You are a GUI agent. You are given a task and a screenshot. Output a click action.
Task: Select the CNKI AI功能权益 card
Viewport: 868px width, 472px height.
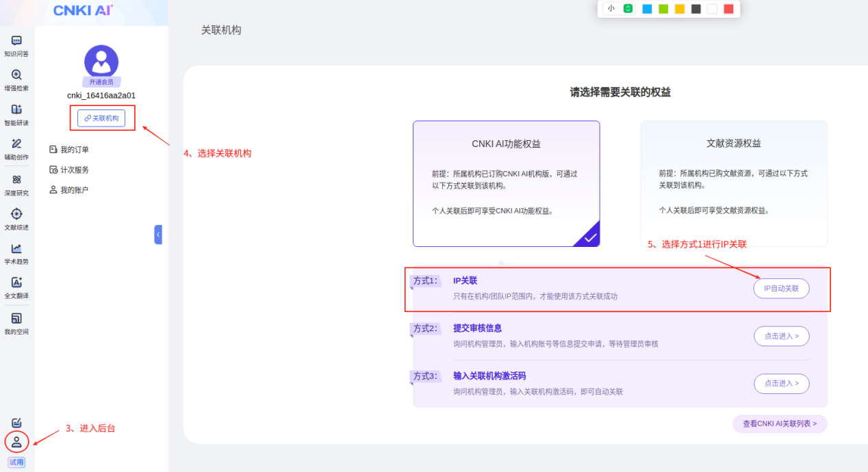[506, 183]
